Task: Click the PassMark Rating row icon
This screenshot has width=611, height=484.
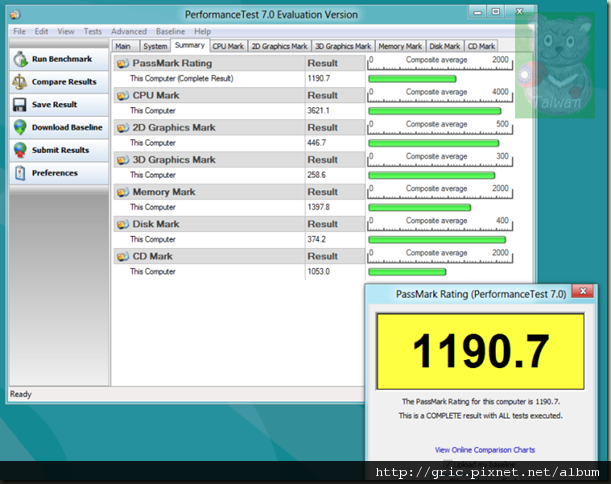Action: pyautogui.click(x=123, y=63)
